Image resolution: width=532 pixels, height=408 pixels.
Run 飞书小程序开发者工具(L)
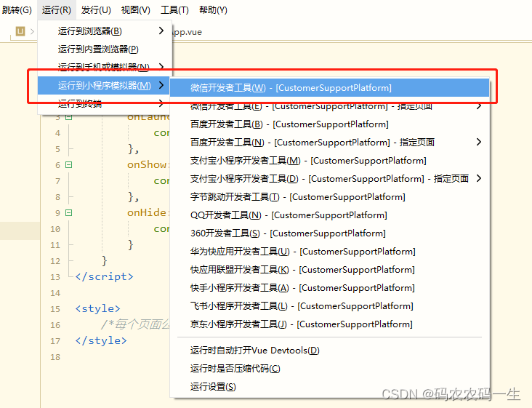(x=329, y=306)
